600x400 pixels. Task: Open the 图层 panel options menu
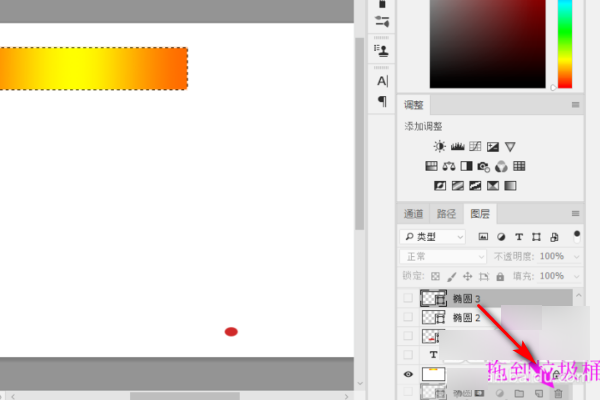[x=575, y=214]
